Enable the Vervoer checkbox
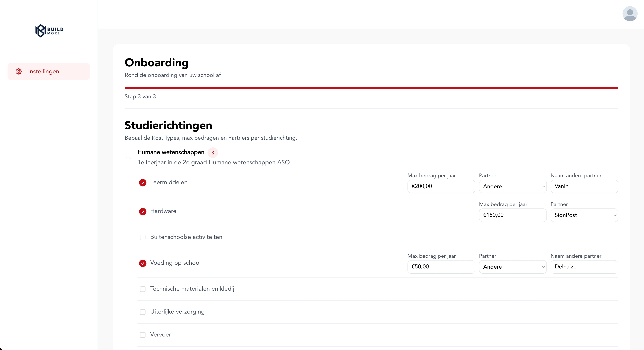 pyautogui.click(x=143, y=335)
